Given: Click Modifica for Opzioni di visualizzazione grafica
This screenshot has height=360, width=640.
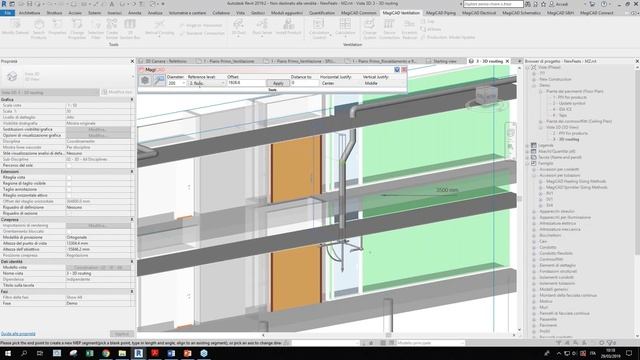Looking at the screenshot, I should coord(98,135).
